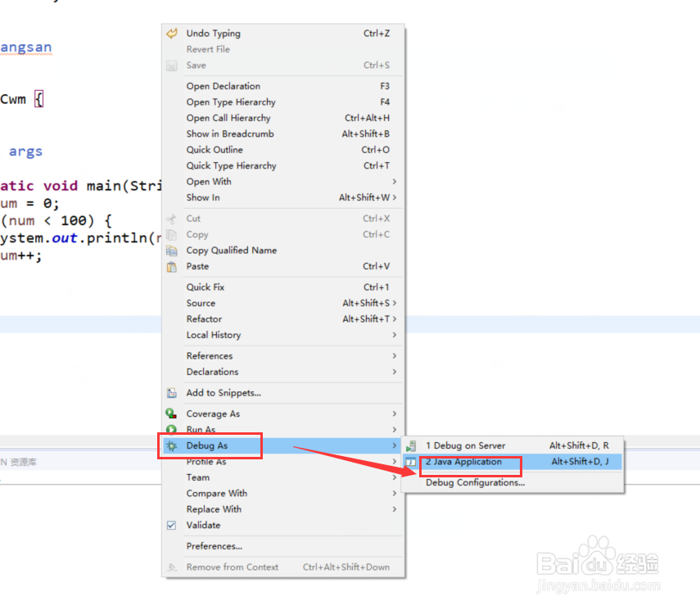Image resolution: width=700 pixels, height=610 pixels.
Task: Click the Coverage As icon
Action: [171, 414]
